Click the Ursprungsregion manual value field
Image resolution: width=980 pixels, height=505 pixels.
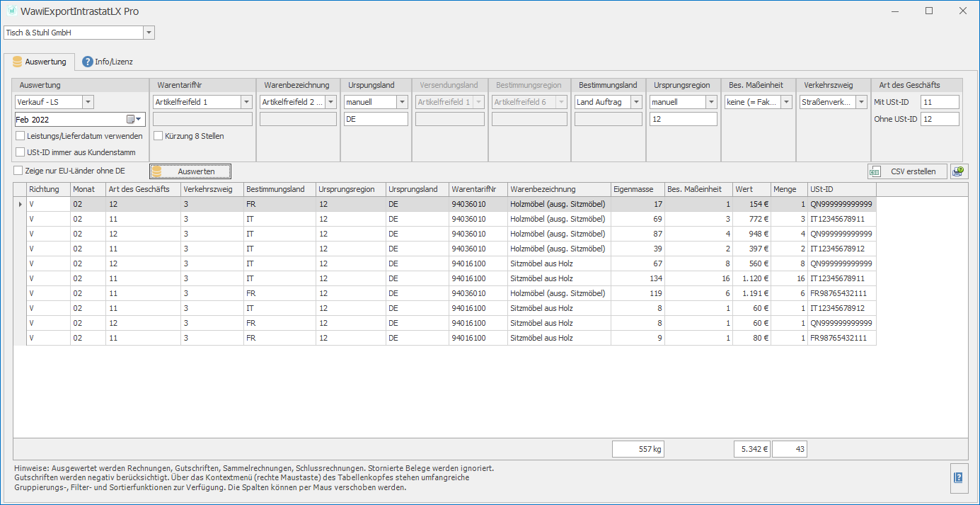683,119
